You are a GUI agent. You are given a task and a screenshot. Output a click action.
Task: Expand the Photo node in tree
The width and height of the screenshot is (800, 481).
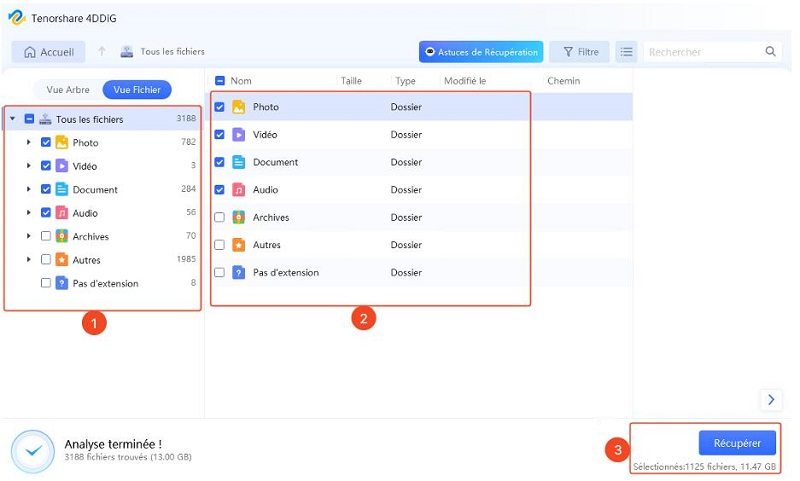pos(29,143)
